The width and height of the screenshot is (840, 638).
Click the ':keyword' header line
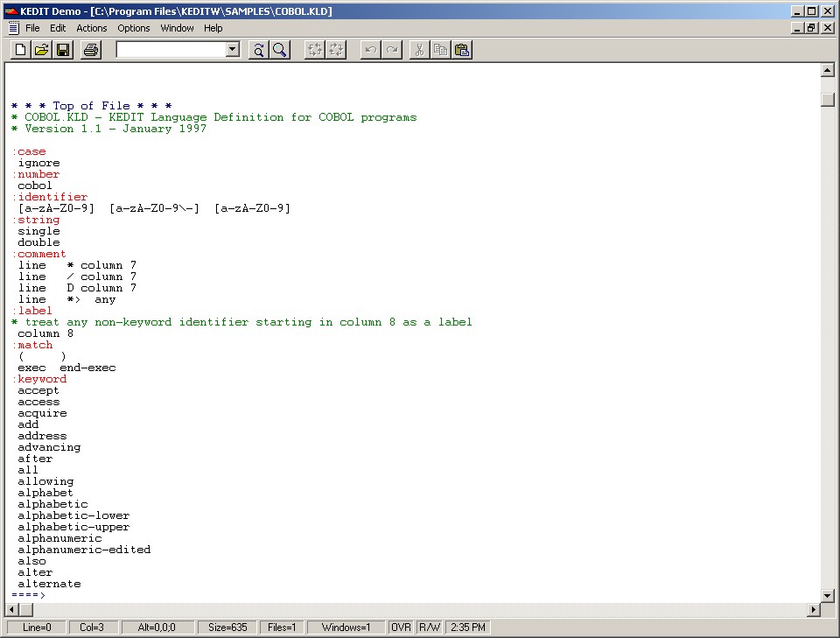pos(39,379)
